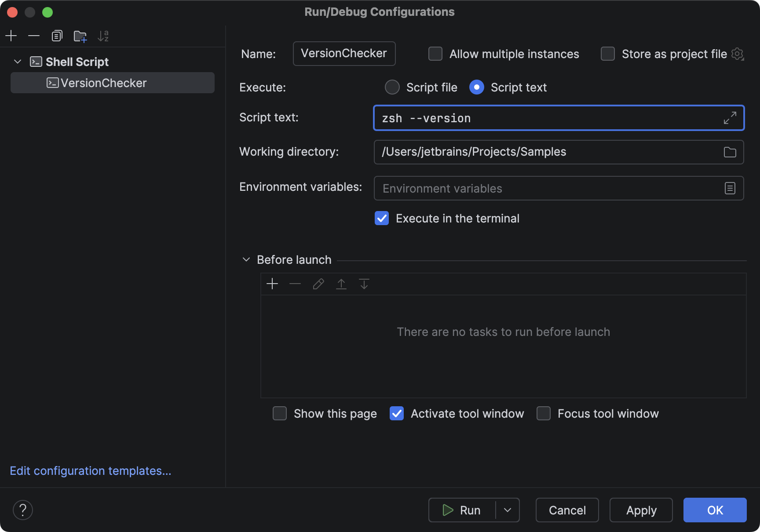Collapse the Shell Script tree node

coord(18,62)
